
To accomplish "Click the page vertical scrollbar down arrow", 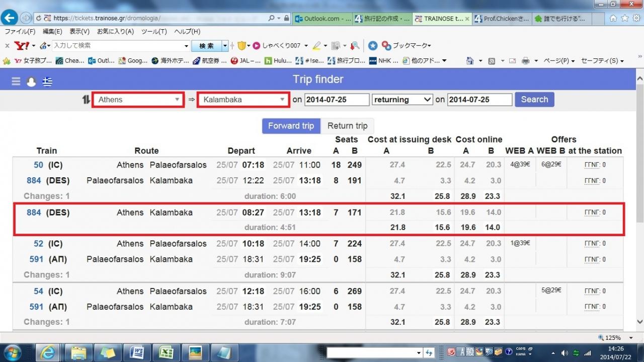I will click(639, 322).
